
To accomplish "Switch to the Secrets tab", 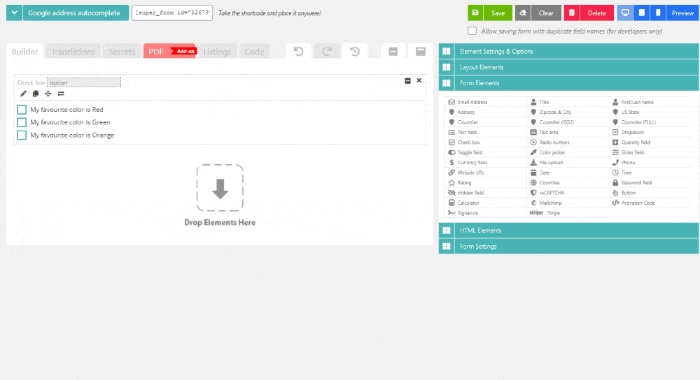I will [122, 51].
